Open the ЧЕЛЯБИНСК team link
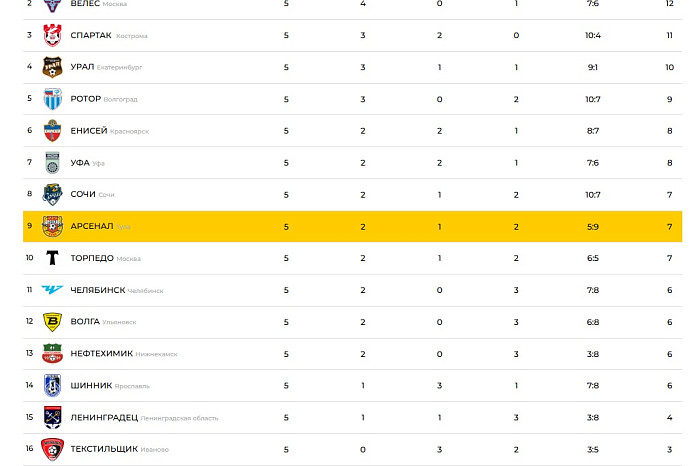 point(98,290)
